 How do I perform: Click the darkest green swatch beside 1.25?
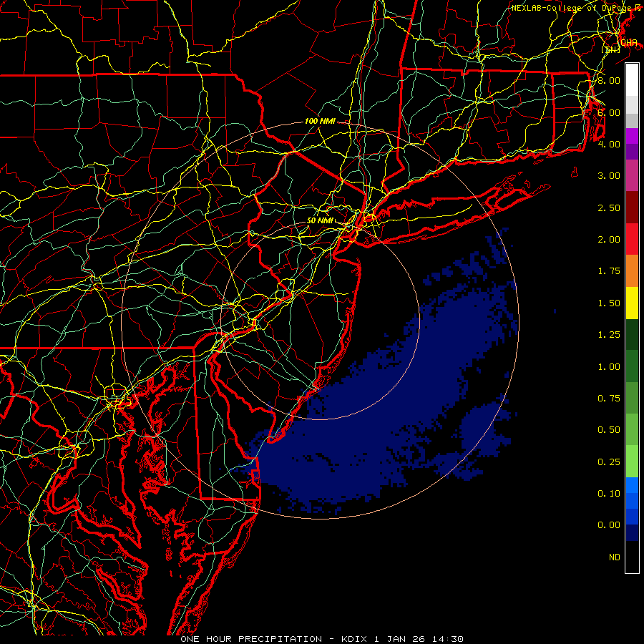[x=632, y=334]
